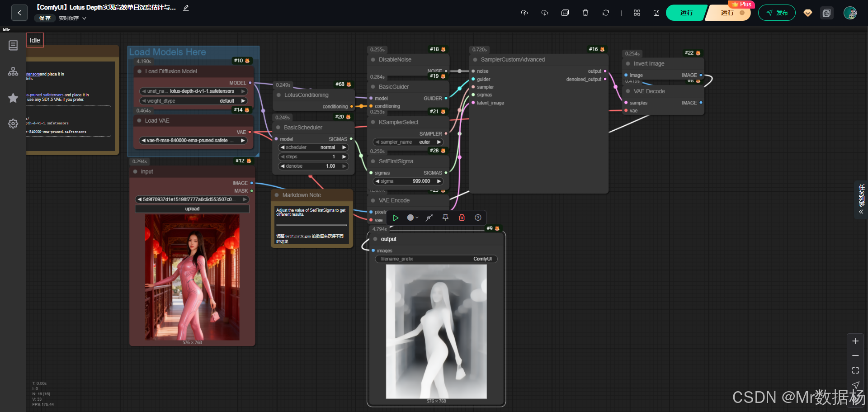Clear workflow with top toolbar trash icon
The height and width of the screenshot is (412, 868).
point(585,13)
